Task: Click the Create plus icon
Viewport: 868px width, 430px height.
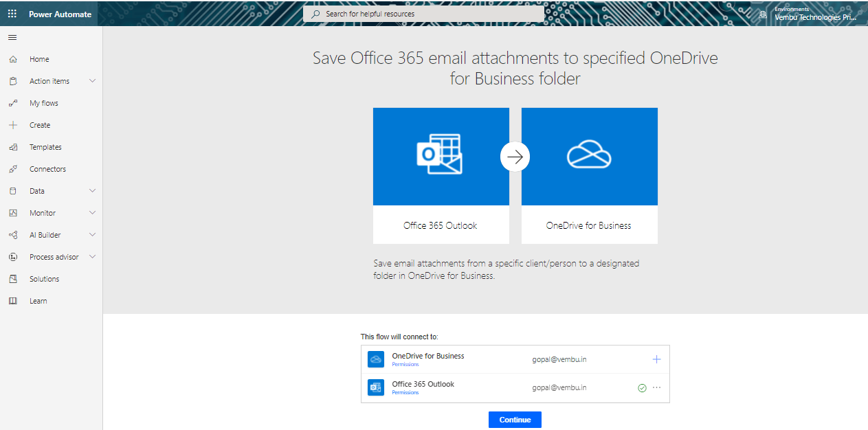Action: coord(13,125)
